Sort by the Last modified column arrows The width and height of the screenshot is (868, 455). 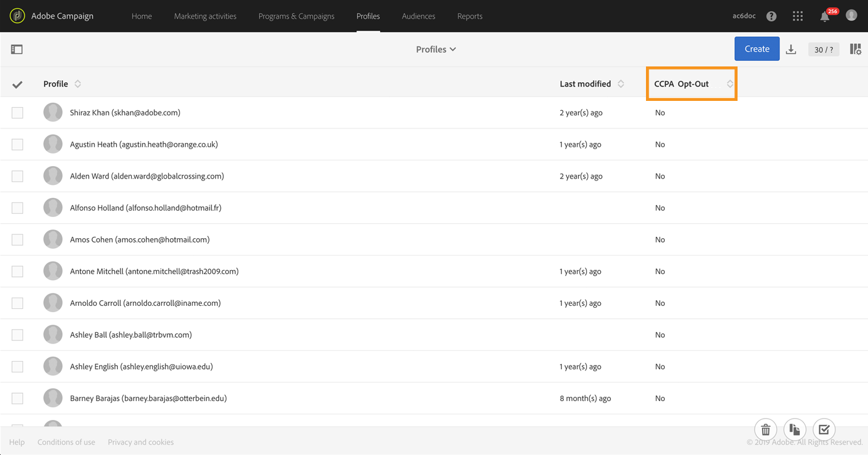(x=621, y=84)
